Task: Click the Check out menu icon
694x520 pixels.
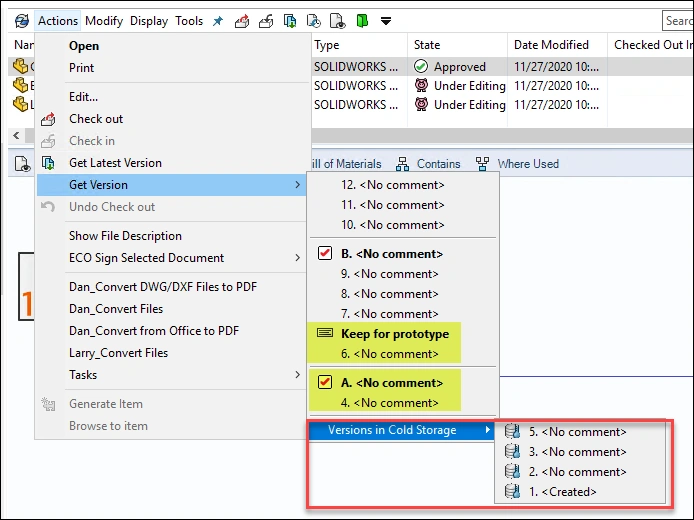Action: click(48, 119)
